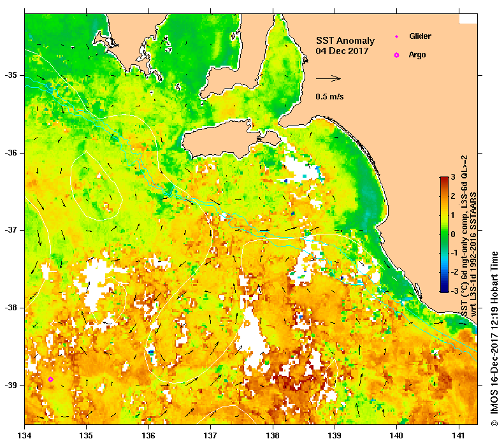The image size is (504, 446).
Task: Click the white blank box in top-right corner
Action: pyautogui.click(x=468, y=18)
